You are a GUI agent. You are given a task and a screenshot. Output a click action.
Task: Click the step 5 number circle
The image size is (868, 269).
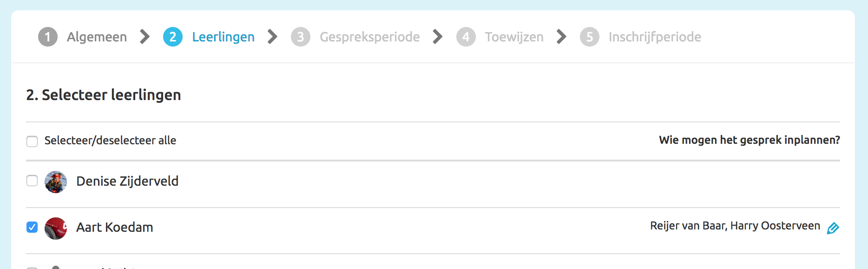coord(590,37)
